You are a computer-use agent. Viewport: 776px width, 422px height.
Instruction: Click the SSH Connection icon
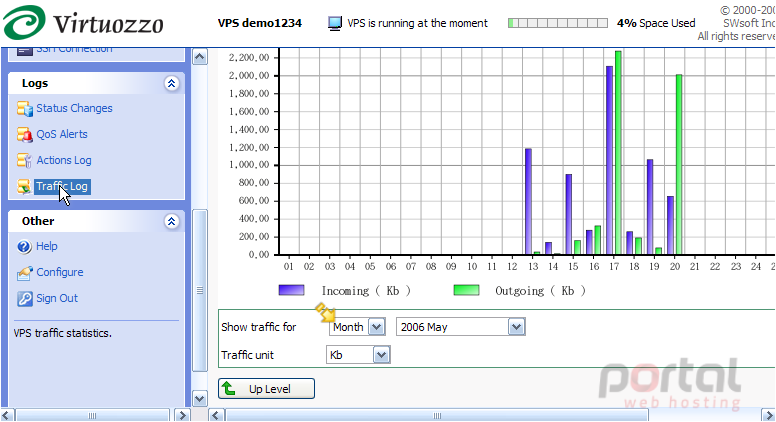tap(24, 50)
